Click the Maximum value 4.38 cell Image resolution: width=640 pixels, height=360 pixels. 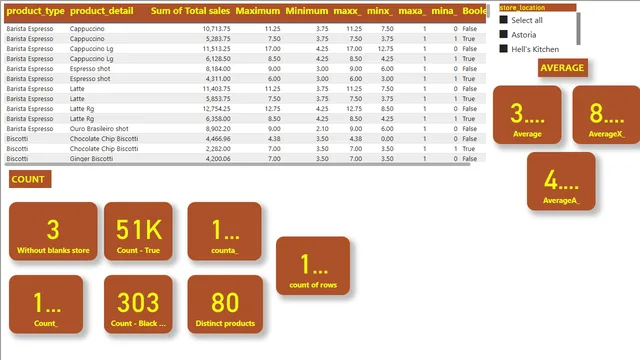click(x=274, y=139)
